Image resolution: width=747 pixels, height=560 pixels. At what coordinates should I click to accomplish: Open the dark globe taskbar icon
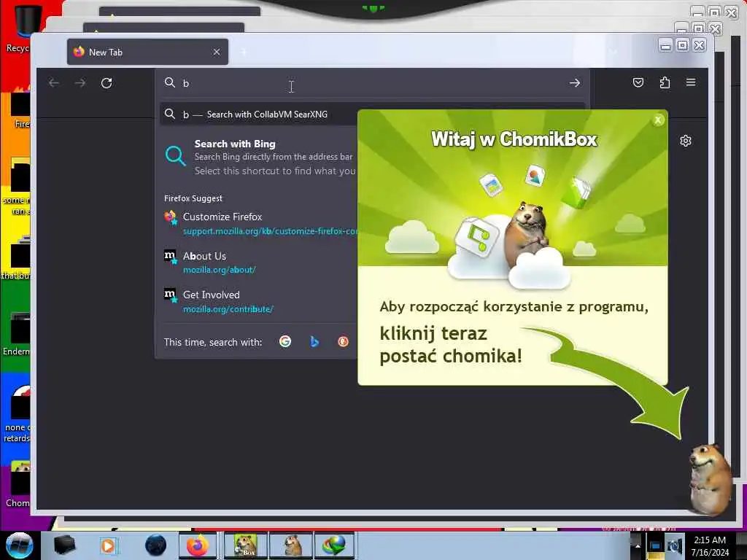click(x=155, y=545)
